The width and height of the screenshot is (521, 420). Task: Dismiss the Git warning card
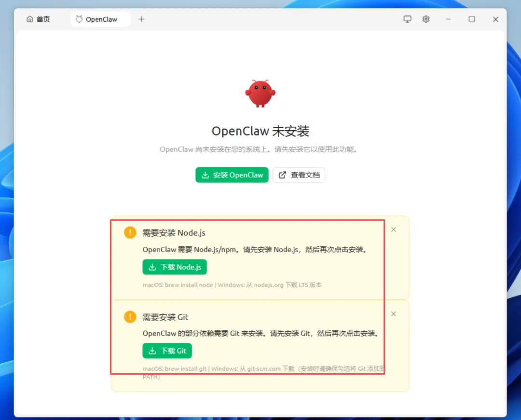pyautogui.click(x=394, y=314)
